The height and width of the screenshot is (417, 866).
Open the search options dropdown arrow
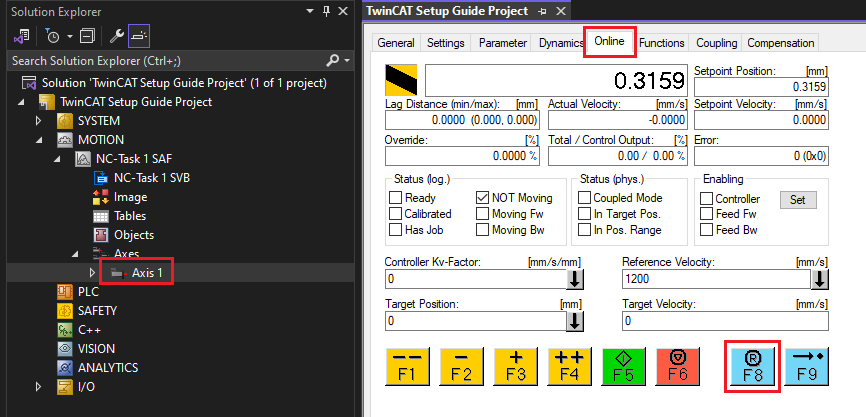pos(346,60)
